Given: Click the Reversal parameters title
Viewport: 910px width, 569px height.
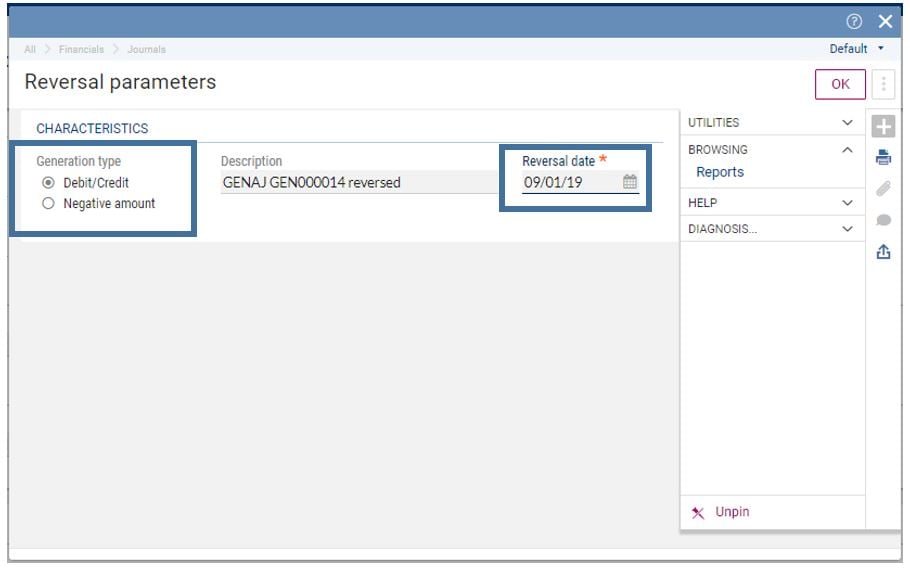Looking at the screenshot, I should pyautogui.click(x=120, y=82).
